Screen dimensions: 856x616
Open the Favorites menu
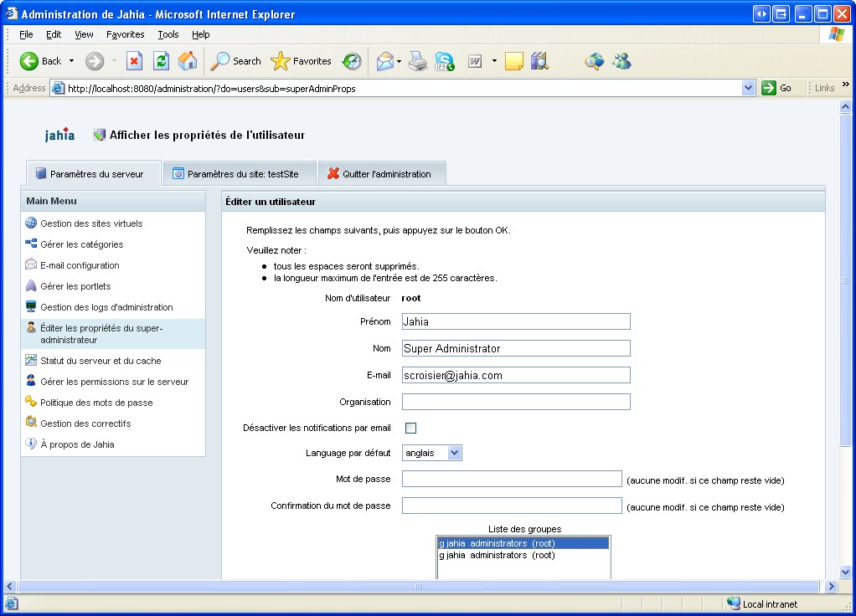click(x=125, y=34)
